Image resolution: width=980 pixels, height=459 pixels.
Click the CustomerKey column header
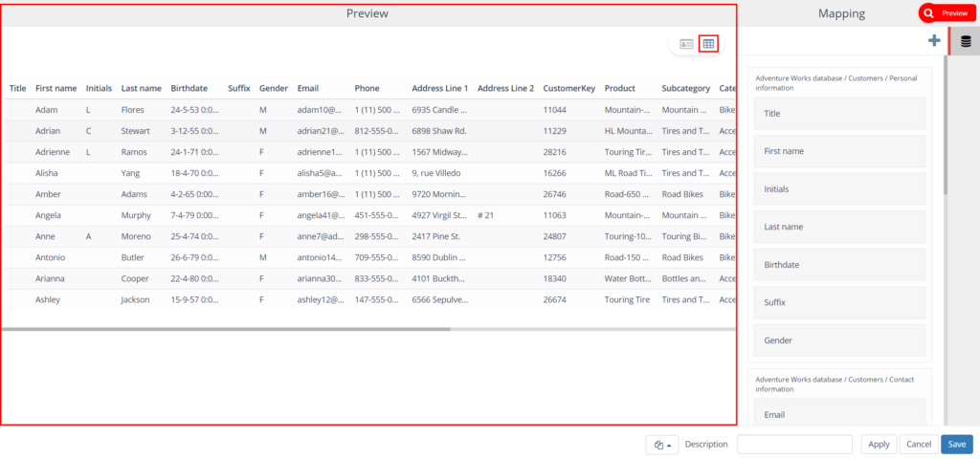tap(569, 89)
